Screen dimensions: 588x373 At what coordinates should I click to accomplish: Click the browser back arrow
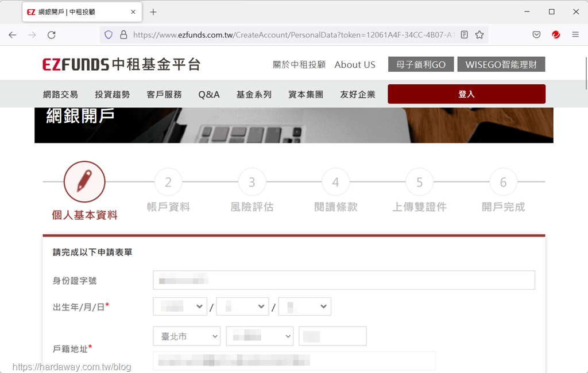tap(13, 35)
